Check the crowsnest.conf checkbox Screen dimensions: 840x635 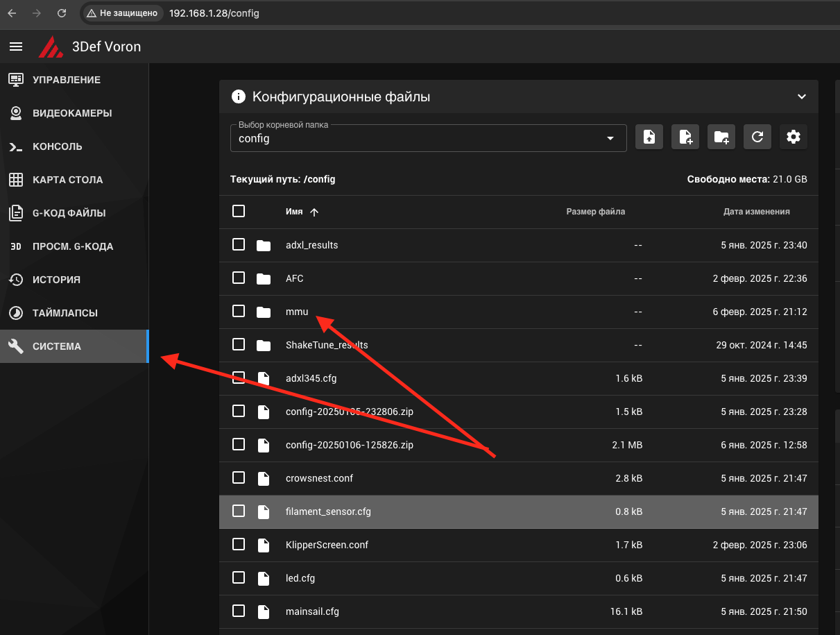(x=239, y=477)
